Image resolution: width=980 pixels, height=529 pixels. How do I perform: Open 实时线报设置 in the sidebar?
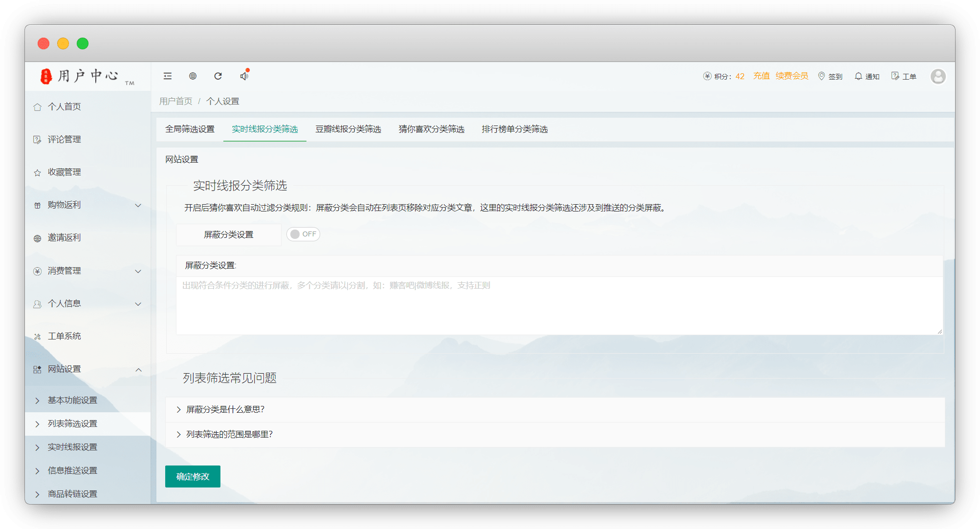tap(72, 447)
